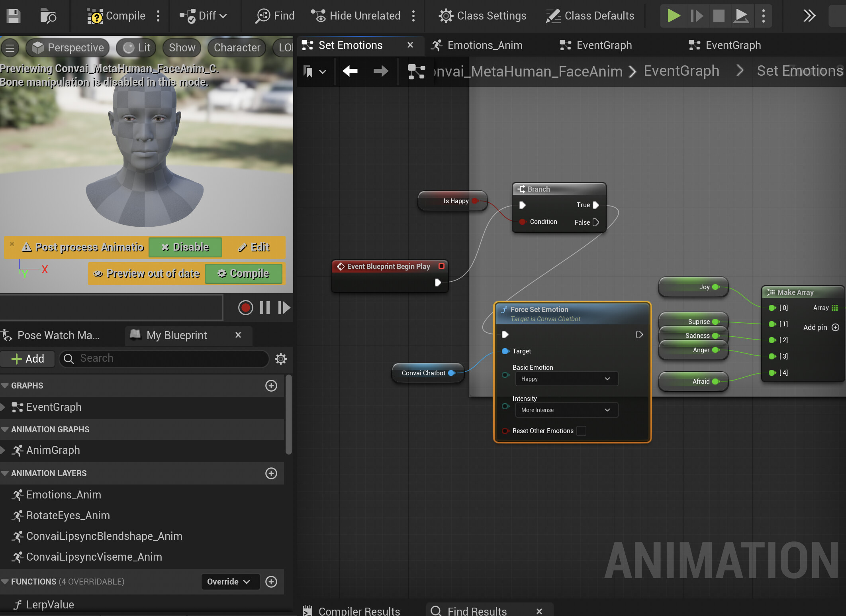Open the Basic Emotion Happy dropdown

click(566, 379)
